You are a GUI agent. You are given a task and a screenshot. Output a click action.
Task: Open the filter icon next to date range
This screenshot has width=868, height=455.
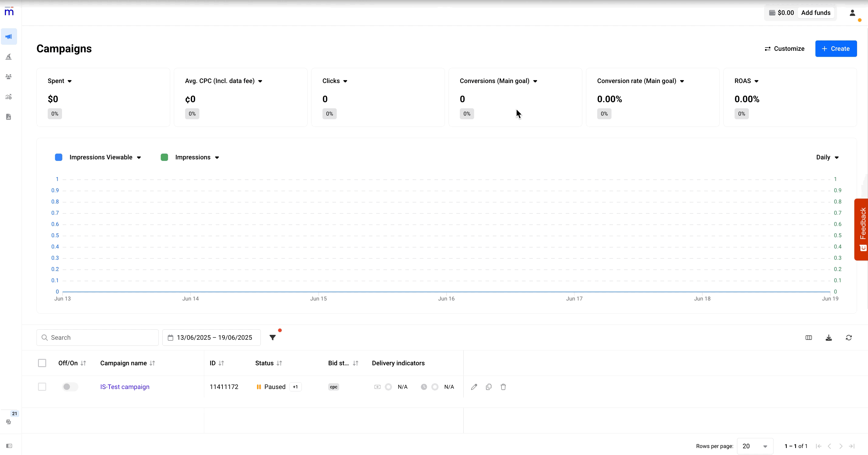tap(273, 338)
